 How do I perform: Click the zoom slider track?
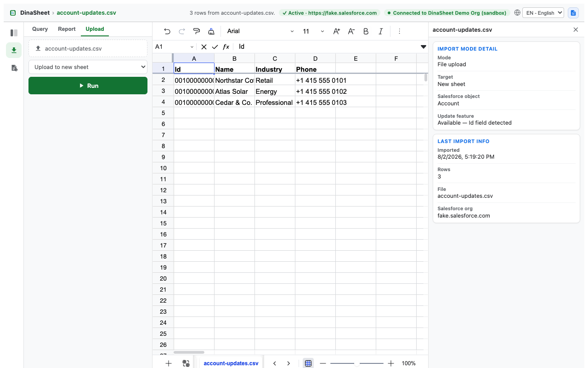click(357, 363)
